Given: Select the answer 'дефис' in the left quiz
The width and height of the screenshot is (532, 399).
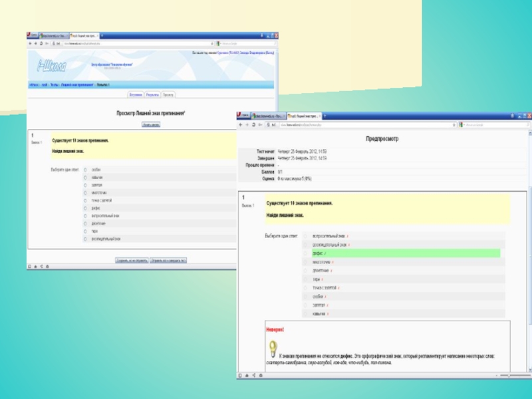Looking at the screenshot, I should (85, 208).
